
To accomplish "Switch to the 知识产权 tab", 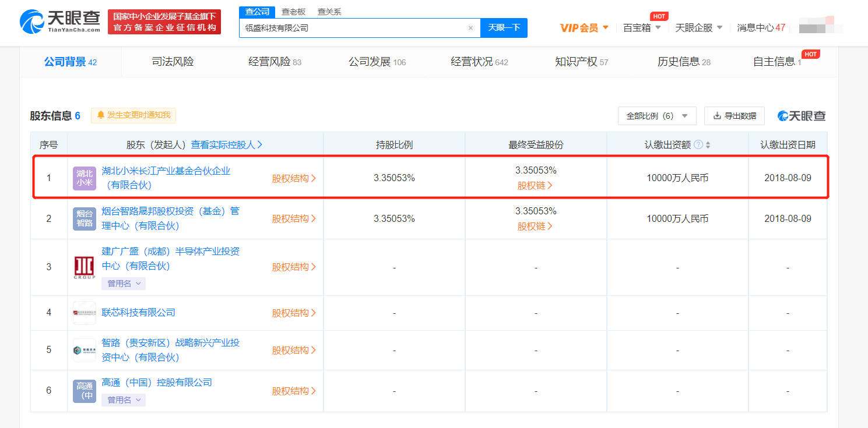I will (582, 62).
